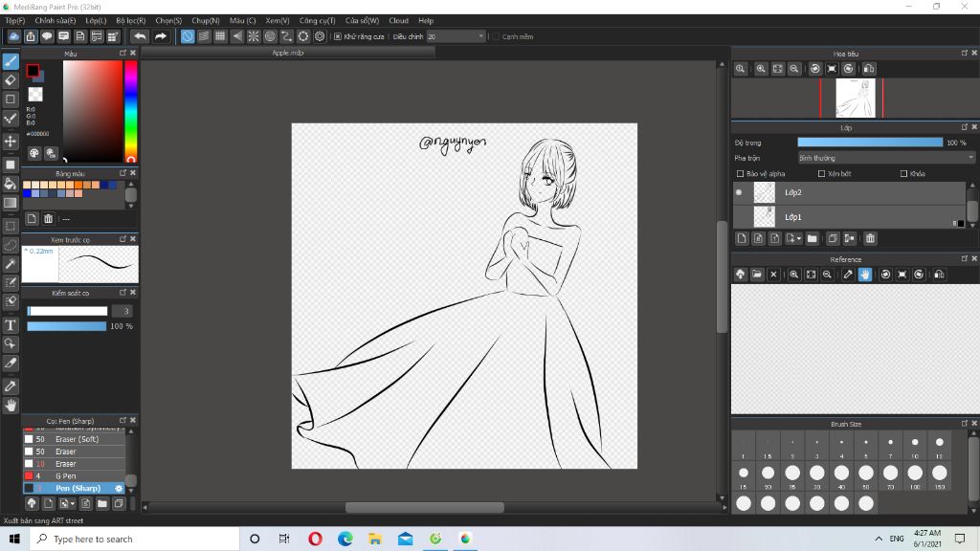This screenshot has height=551, width=980.
Task: Click the Redo arrow in the toolbar
Action: (161, 37)
